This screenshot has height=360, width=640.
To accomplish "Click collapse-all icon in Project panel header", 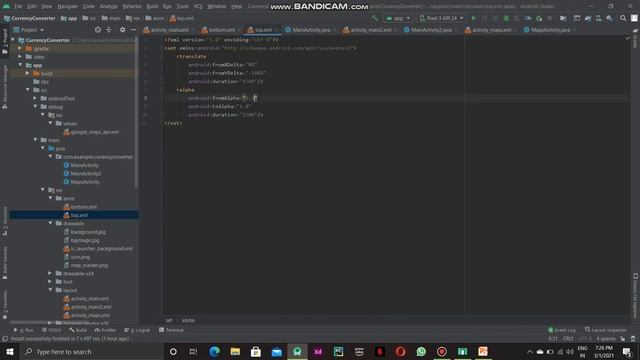I will [x=109, y=30].
